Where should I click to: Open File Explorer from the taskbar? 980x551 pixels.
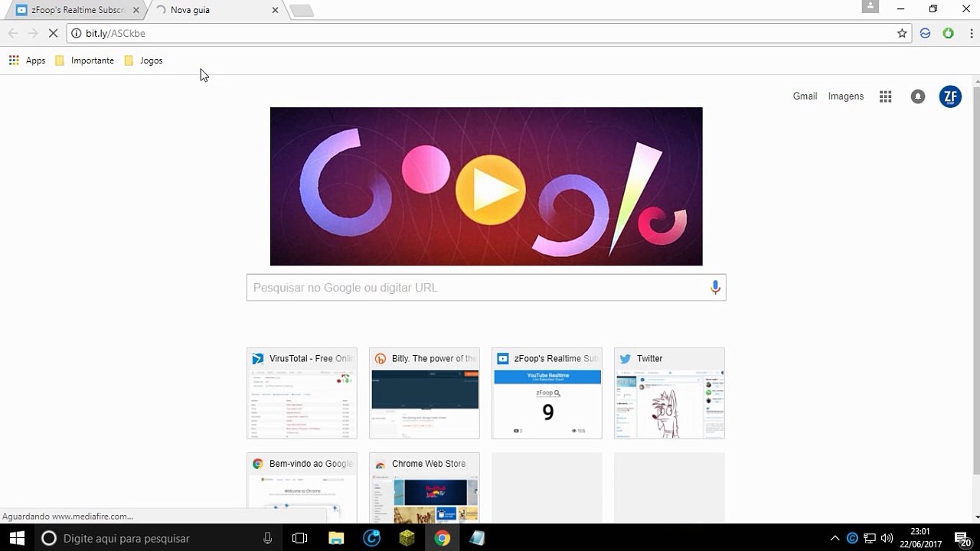click(x=336, y=538)
